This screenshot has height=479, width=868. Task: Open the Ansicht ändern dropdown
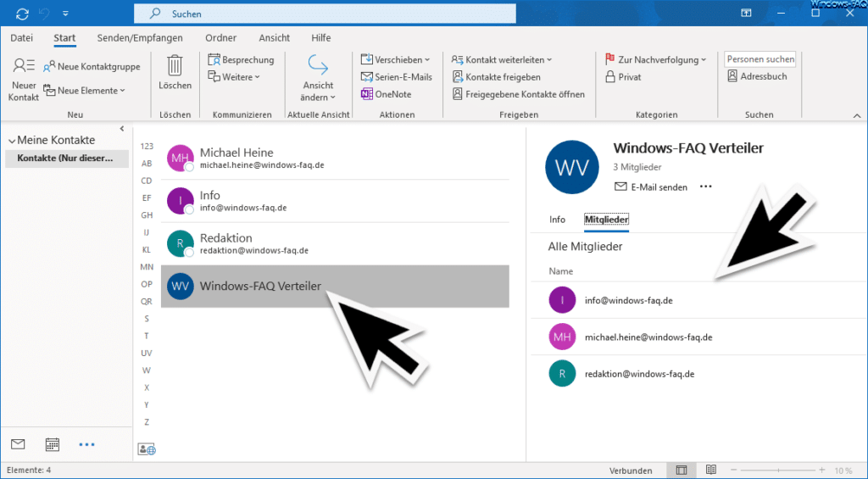(318, 78)
